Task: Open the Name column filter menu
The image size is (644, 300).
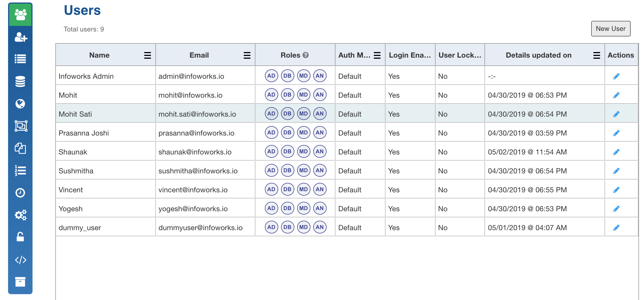Action: pyautogui.click(x=148, y=55)
